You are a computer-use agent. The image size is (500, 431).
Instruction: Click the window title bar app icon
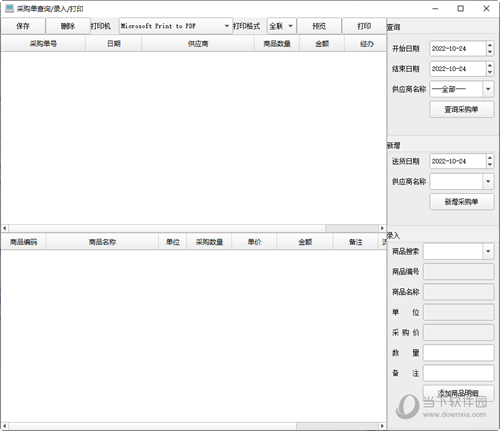pos(9,9)
